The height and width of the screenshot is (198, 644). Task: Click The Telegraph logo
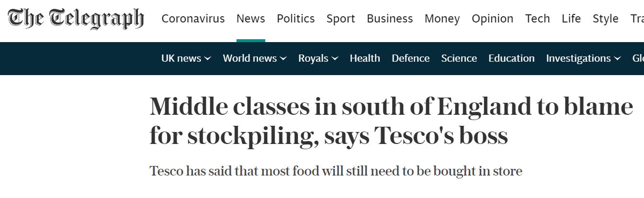[76, 19]
